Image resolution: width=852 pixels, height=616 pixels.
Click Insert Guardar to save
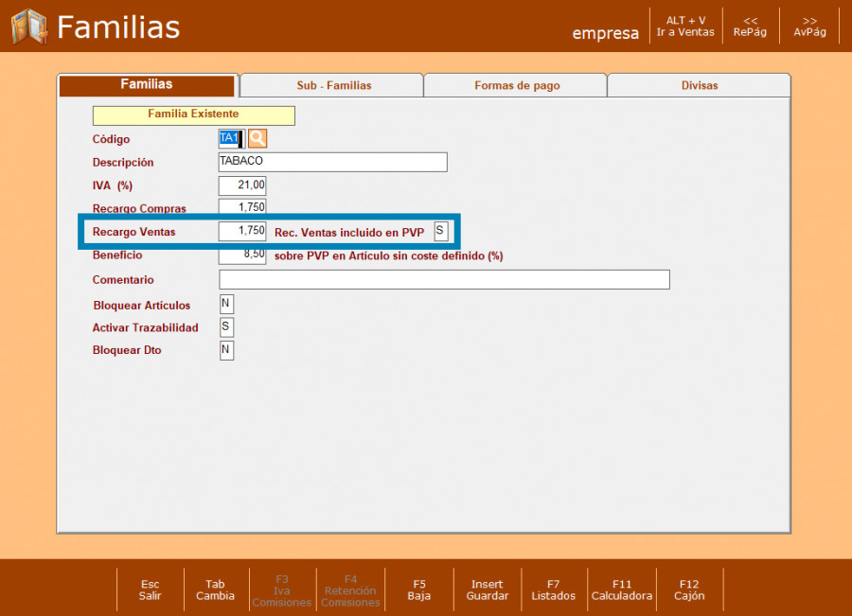[488, 590]
